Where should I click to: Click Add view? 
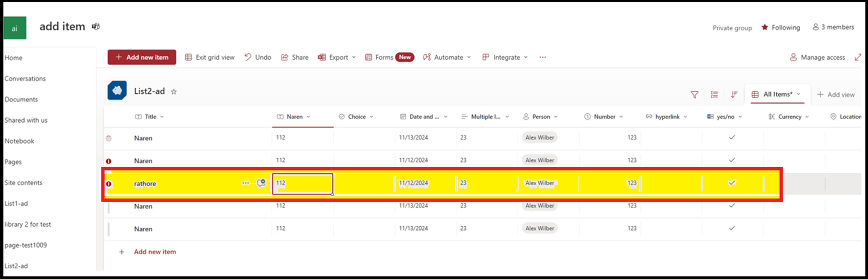836,94
